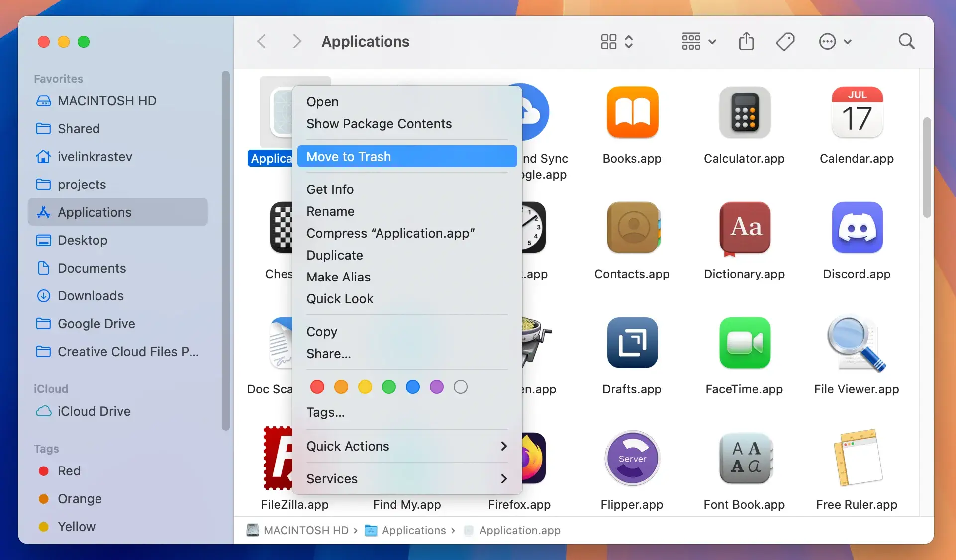Image resolution: width=956 pixels, height=560 pixels.
Task: Click Quick Look in context menu
Action: pos(340,299)
